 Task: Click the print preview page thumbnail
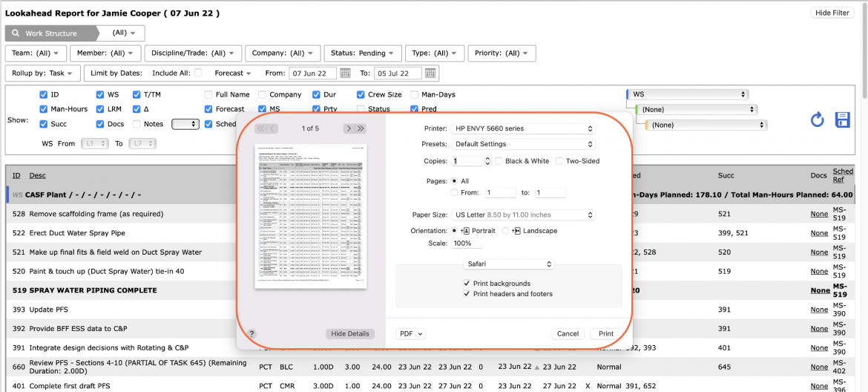[311, 217]
